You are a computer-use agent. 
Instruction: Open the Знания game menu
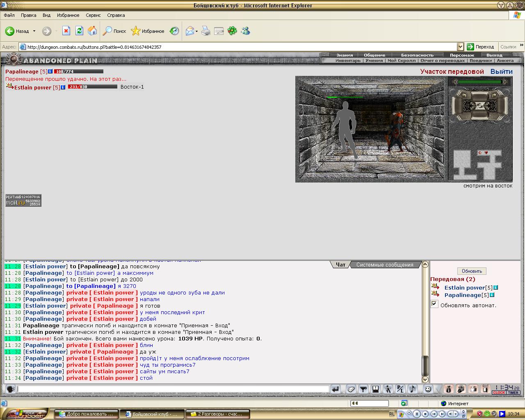pos(345,55)
